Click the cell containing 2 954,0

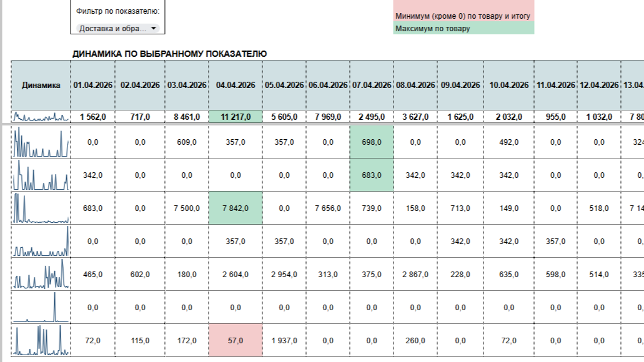tap(284, 274)
